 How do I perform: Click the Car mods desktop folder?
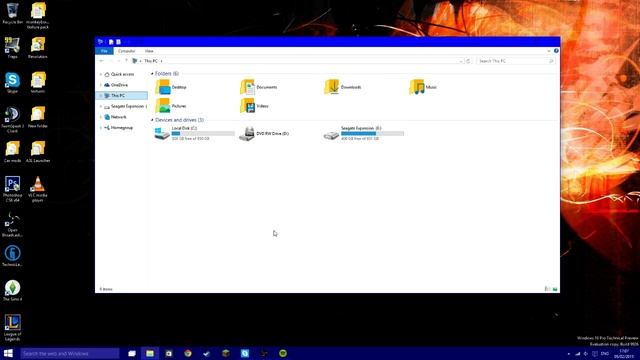(12, 152)
